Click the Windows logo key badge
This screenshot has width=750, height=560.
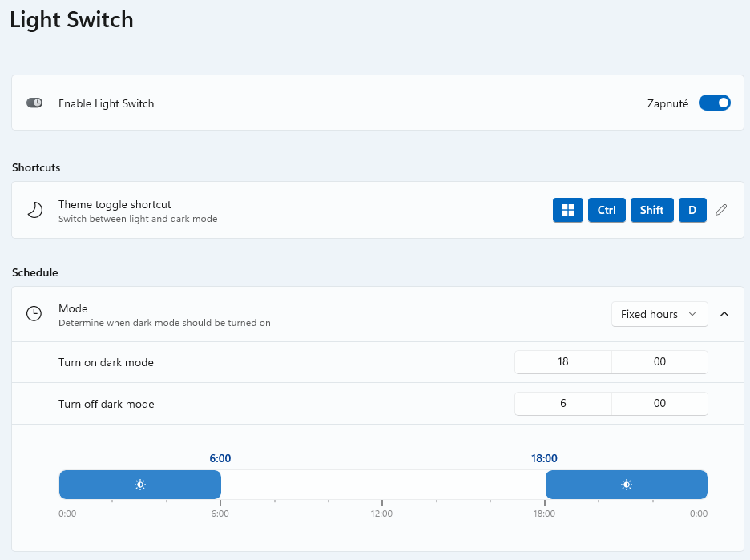[568, 210]
